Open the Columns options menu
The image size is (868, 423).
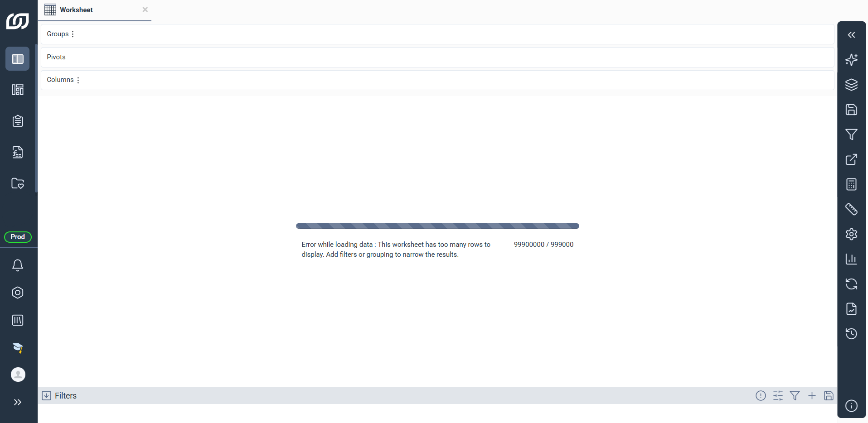click(x=78, y=80)
